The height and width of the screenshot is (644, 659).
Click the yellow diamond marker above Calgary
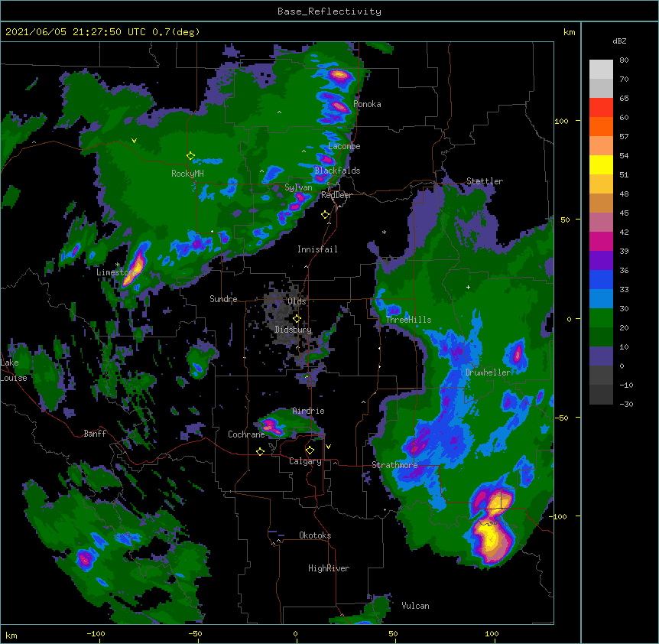[x=310, y=450]
